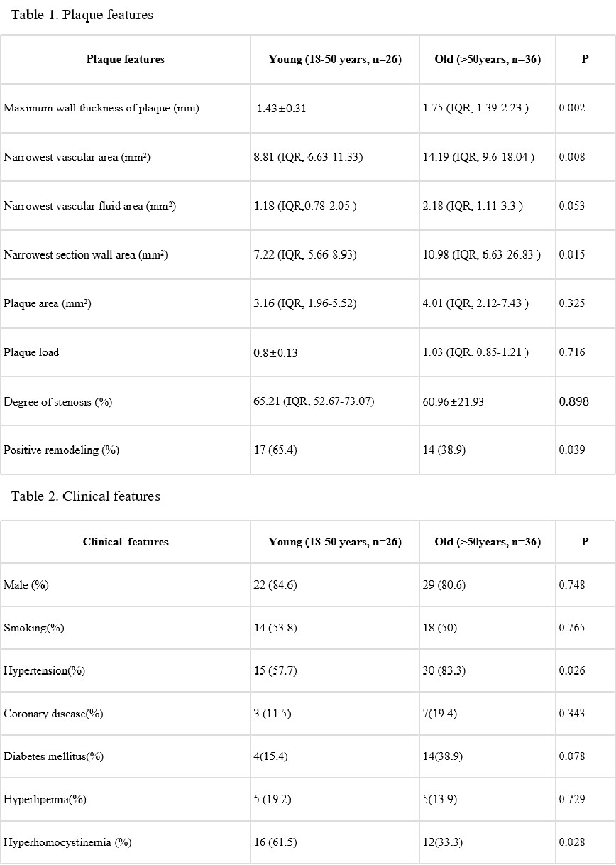Image resolution: width=616 pixels, height=865 pixels.
Task: Select the "Diabetes mellitus(%)" row label
Action: click(x=53, y=756)
